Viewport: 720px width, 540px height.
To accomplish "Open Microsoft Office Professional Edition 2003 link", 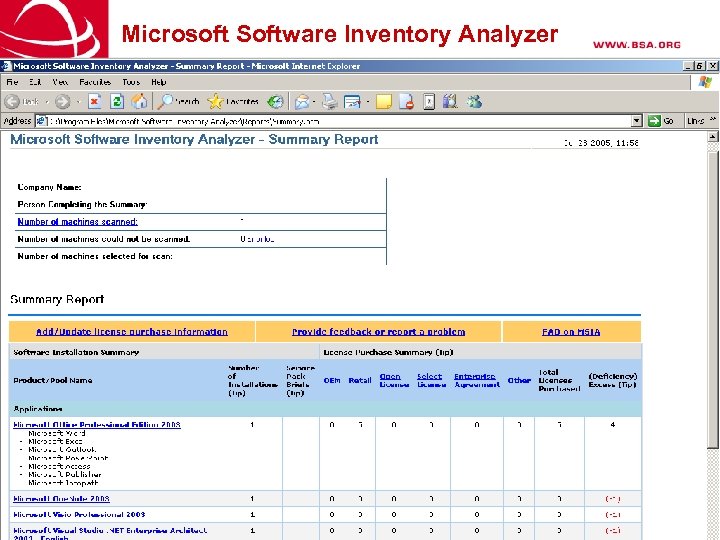I will point(97,425).
